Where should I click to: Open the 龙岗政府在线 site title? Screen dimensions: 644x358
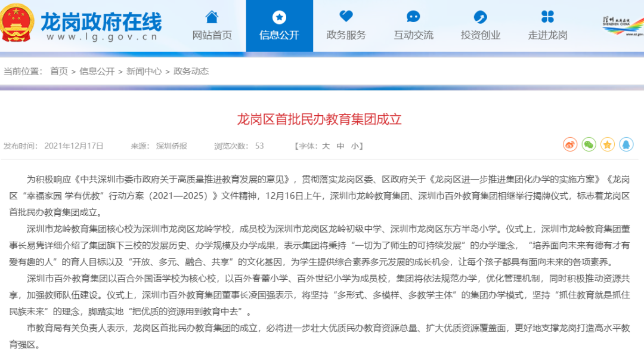[x=101, y=21]
